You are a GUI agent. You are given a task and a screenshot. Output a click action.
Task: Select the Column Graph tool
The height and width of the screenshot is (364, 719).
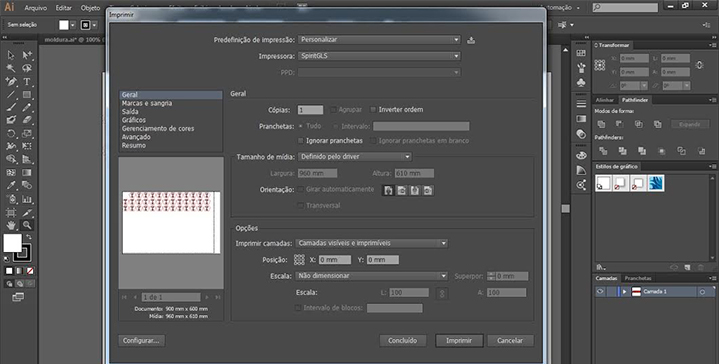pos(27,199)
